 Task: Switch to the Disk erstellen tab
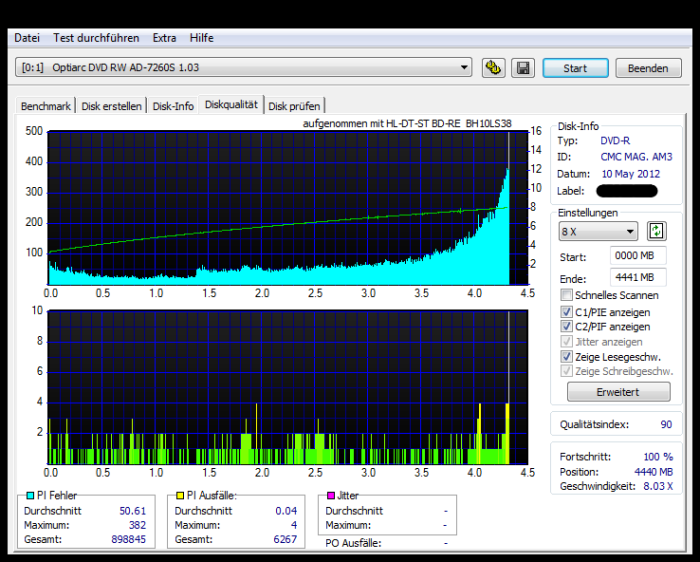(x=111, y=106)
